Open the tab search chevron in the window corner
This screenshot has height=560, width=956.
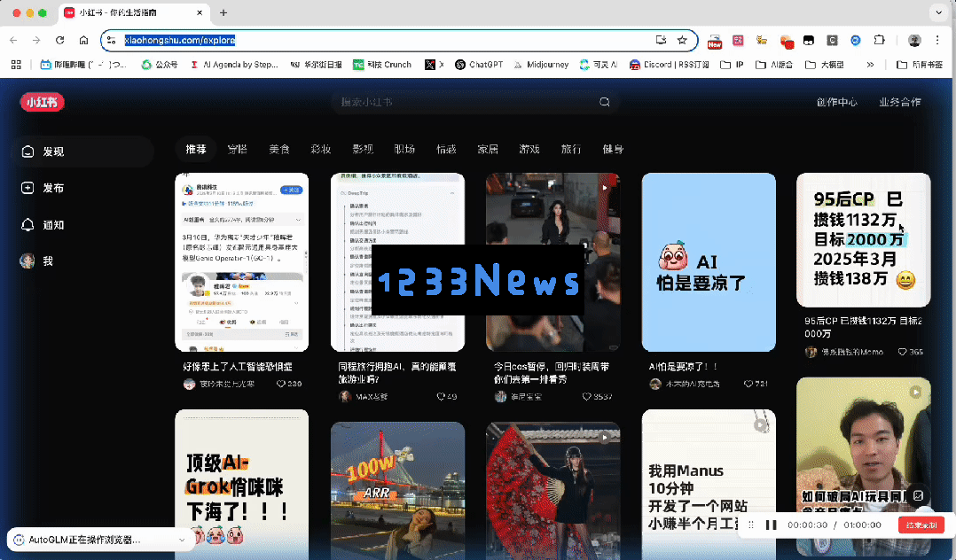(x=939, y=12)
